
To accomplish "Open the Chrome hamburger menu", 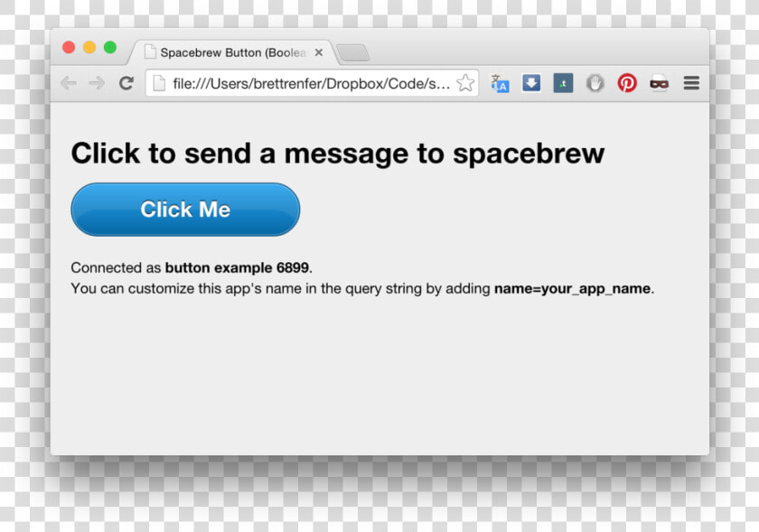I will coord(691,83).
